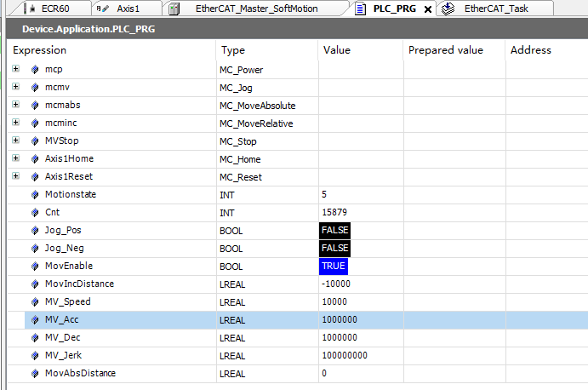Screen dimensions: 588x390
Task: Switch to the Axis1 tab
Action: (128, 9)
